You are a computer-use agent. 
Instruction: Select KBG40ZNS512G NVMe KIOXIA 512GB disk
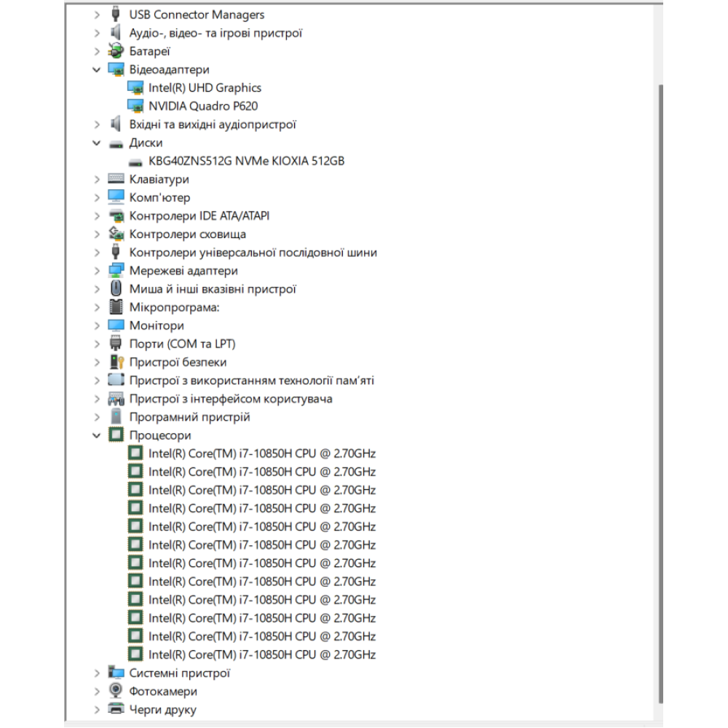click(x=246, y=161)
